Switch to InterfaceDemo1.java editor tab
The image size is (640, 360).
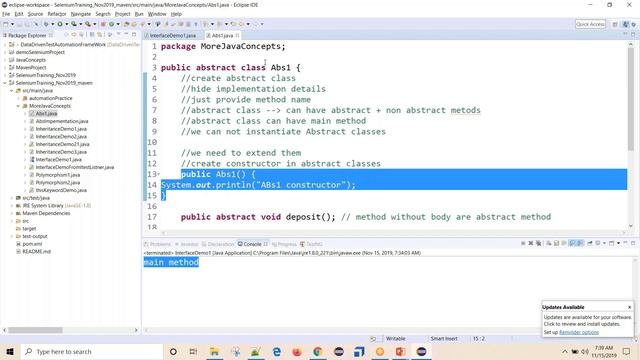[172, 36]
